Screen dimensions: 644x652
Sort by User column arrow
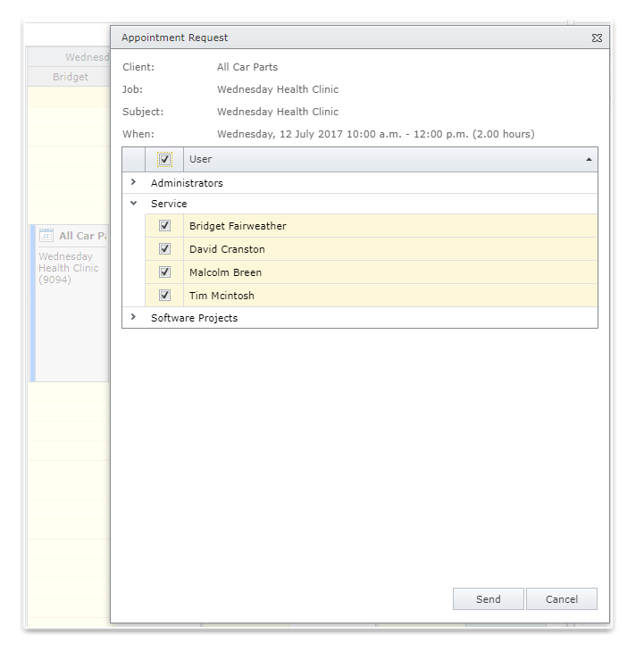coord(589,160)
